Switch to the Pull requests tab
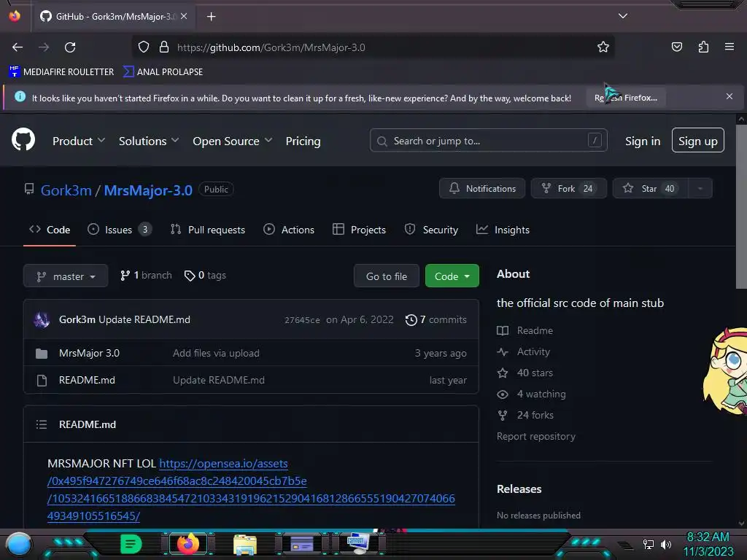Image resolution: width=747 pixels, height=560 pixels. point(208,230)
